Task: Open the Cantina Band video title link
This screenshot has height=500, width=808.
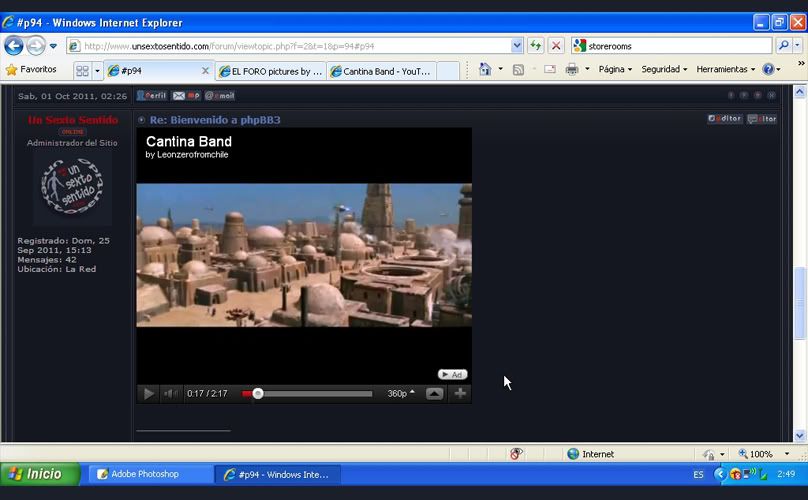Action: click(x=189, y=141)
